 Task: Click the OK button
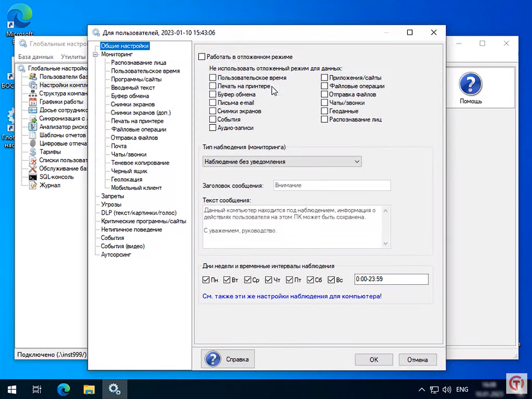point(374,360)
